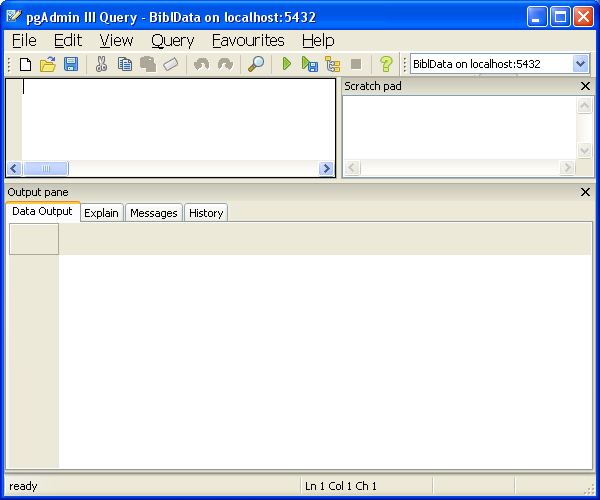This screenshot has height=500, width=600.
Task: Close the pgAdmin III Query window
Action: point(584,17)
